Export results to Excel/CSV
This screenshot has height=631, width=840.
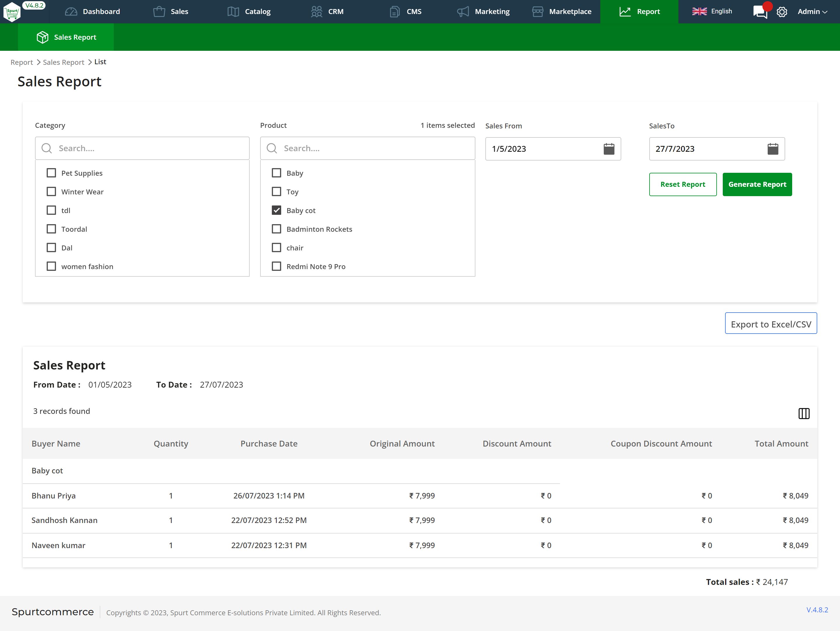tap(771, 324)
